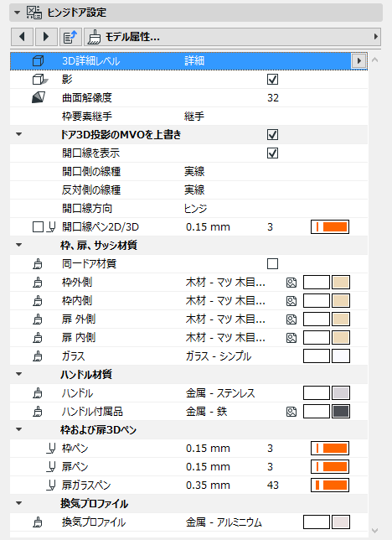The height and width of the screenshot is (540, 392).
Task: Click paint icon of ハンドル row
Action: click(38, 393)
